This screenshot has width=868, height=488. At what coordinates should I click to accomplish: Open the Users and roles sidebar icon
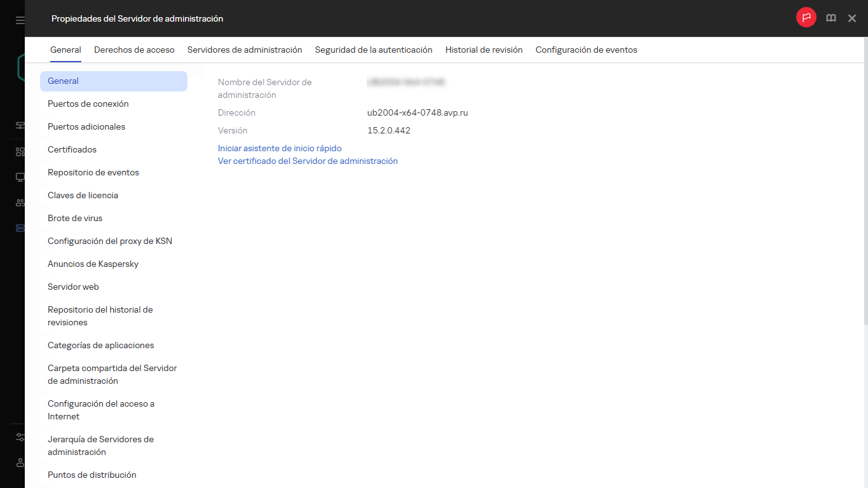[x=18, y=202]
